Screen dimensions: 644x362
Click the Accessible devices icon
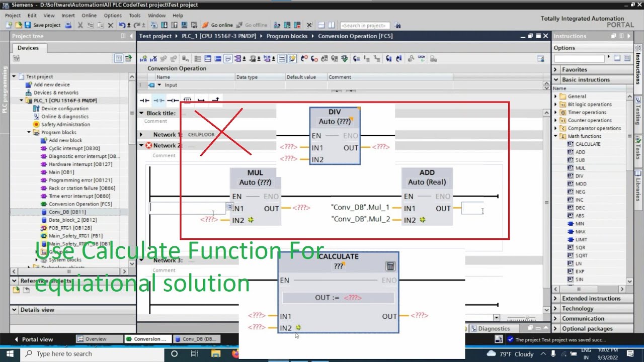tap(277, 25)
